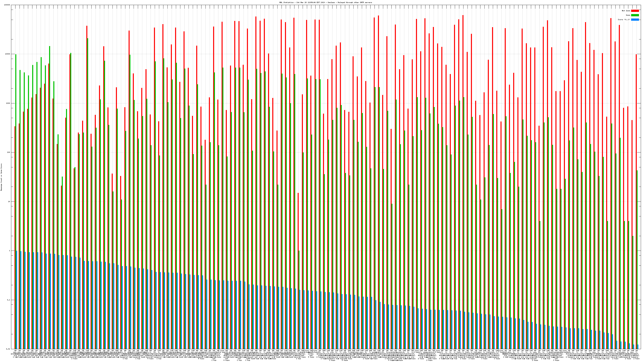Click the 'Spam' legend label text
This screenshot has width=644, height=362.
pos(628,15)
